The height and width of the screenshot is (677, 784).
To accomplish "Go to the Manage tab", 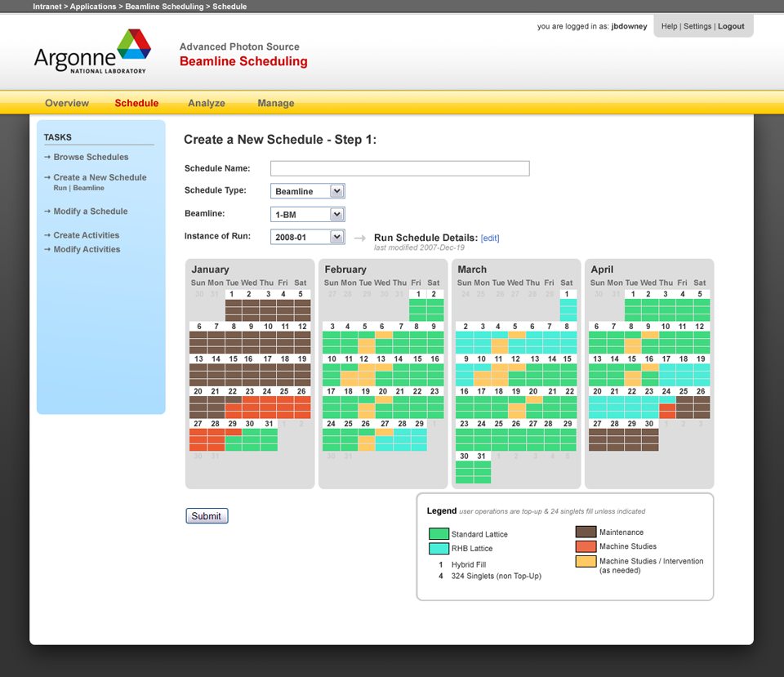I will pyautogui.click(x=276, y=103).
